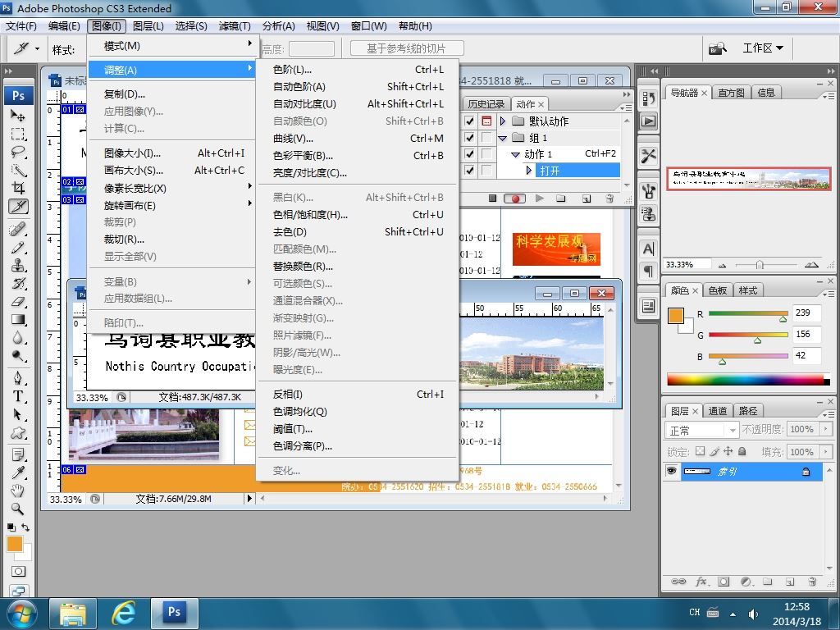Open the Brushes panel icon in dock

coord(648,190)
